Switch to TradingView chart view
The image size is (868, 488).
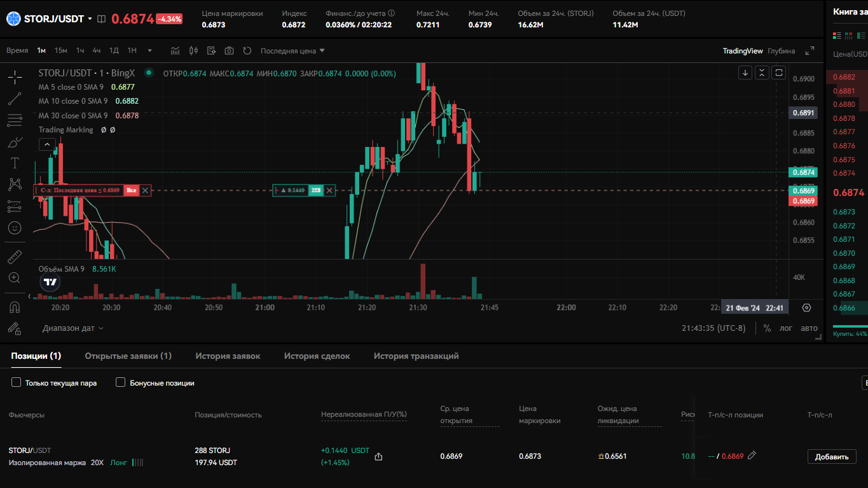[x=743, y=51]
